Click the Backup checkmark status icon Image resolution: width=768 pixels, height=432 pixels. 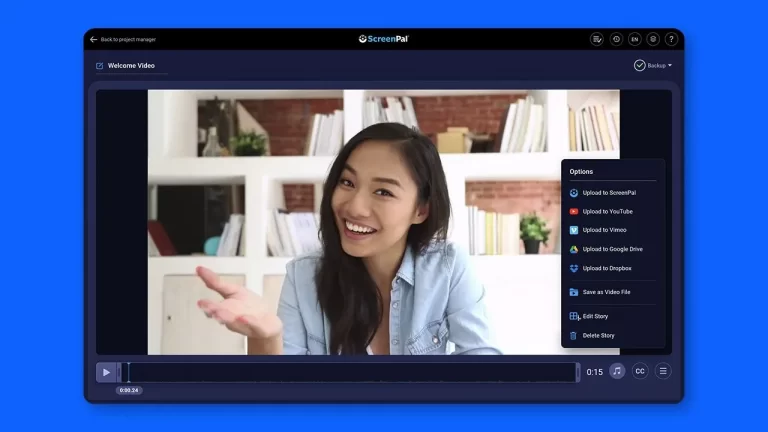click(x=639, y=65)
